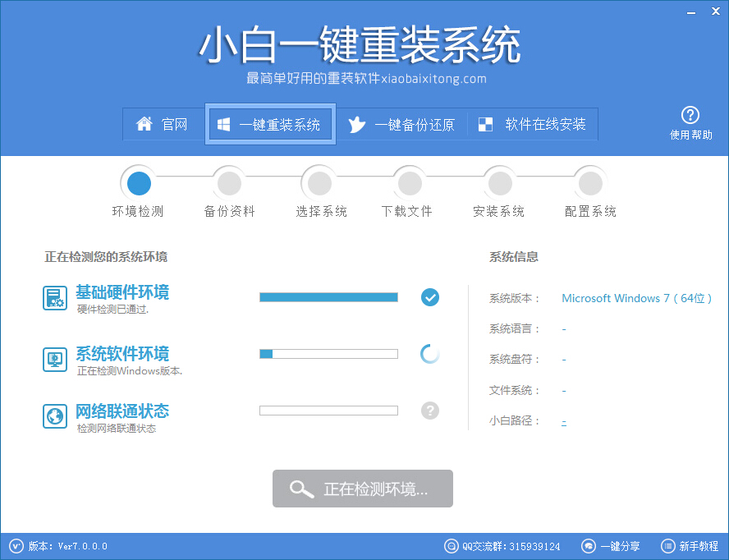Click the 系统软件环境 progress bar
This screenshot has width=729, height=560.
[x=328, y=354]
